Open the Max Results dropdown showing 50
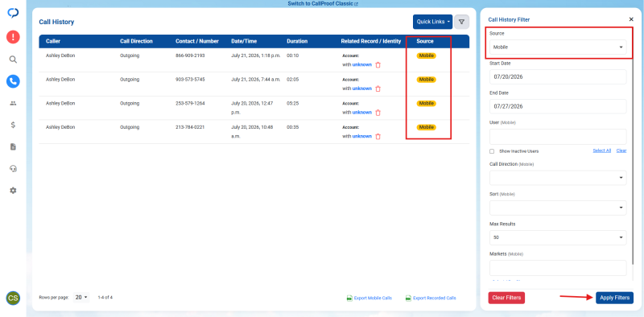 (x=558, y=238)
